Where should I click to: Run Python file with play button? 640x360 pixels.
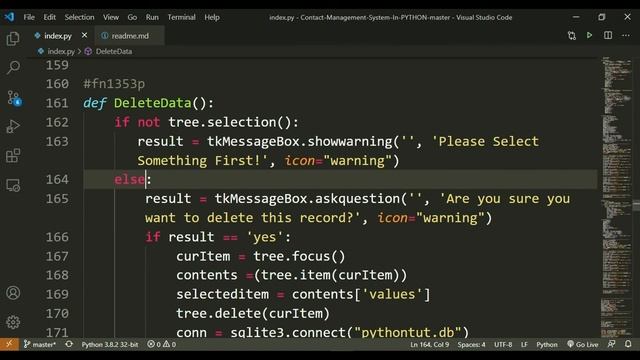pos(589,35)
